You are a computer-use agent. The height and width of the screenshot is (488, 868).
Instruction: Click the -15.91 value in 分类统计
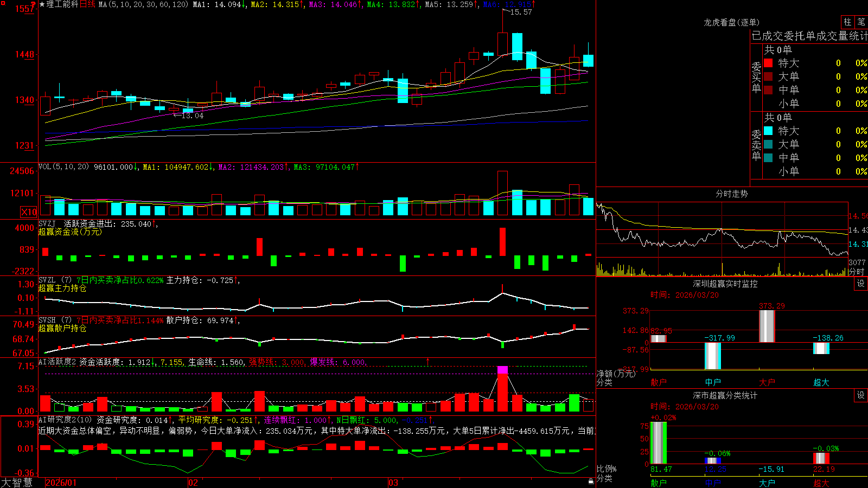click(x=771, y=469)
